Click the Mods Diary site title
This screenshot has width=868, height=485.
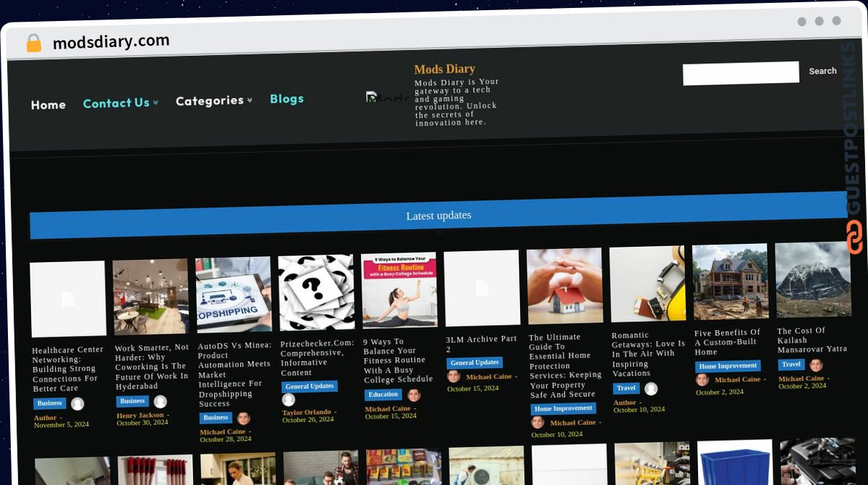point(445,69)
